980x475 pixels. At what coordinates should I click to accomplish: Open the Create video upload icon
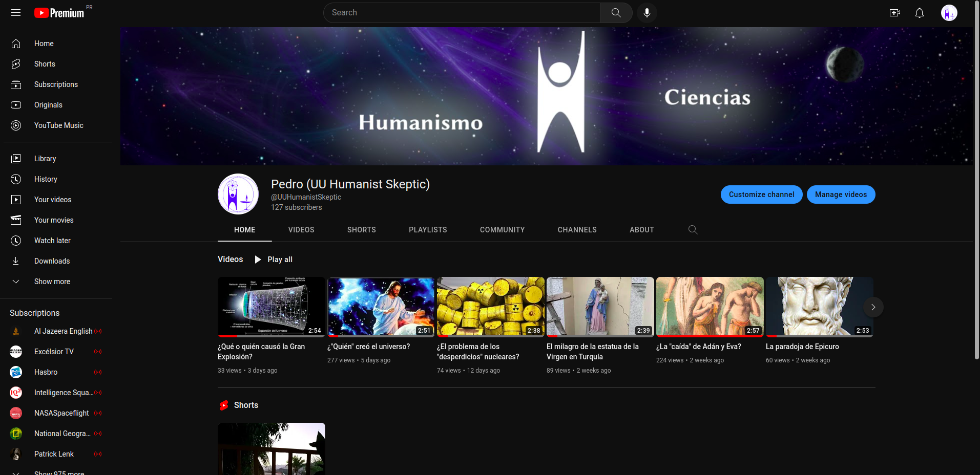(895, 12)
